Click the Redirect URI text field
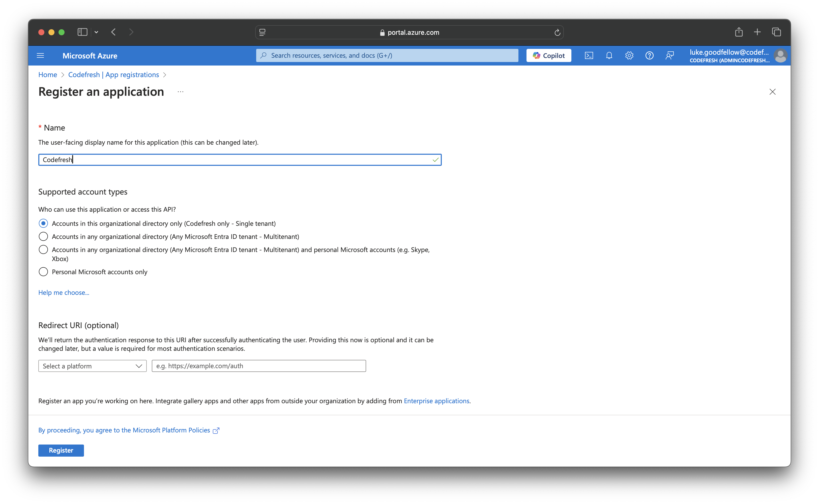819x504 pixels. (x=259, y=366)
